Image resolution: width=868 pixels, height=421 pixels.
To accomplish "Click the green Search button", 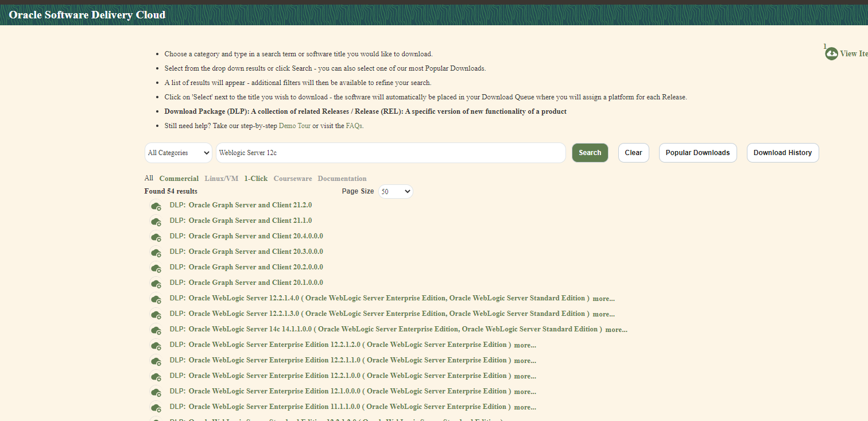I will (x=590, y=153).
